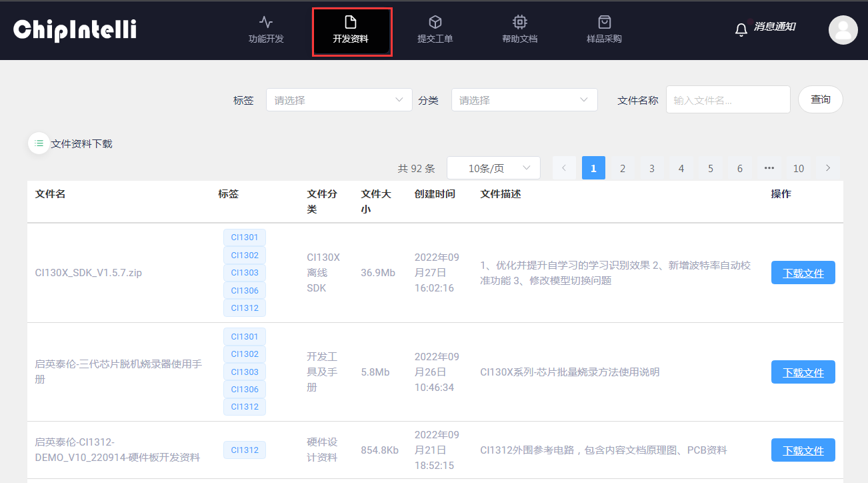Jump to page 5 in pagination
Screen dimensions: 868x483
pyautogui.click(x=711, y=168)
